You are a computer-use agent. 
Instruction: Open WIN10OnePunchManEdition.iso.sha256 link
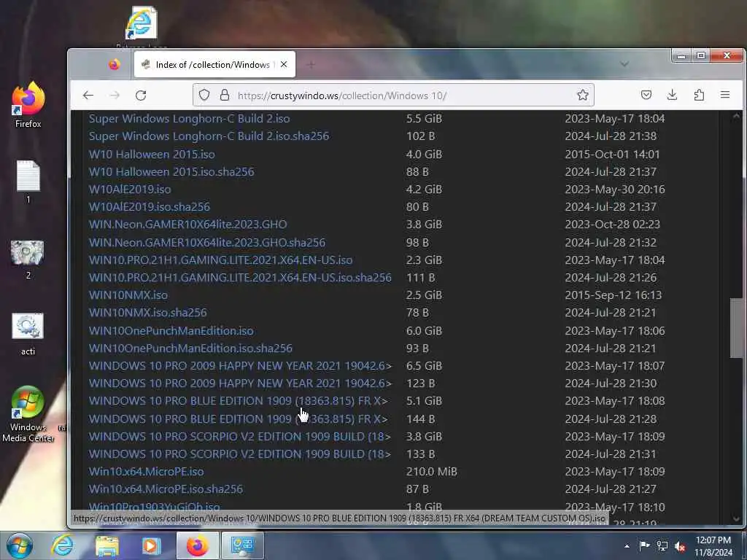pos(190,349)
